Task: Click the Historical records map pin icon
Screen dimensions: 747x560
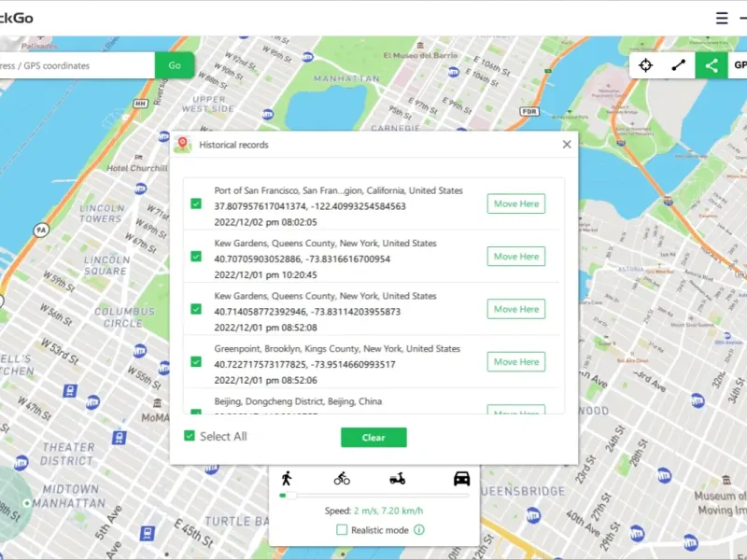Action: tap(182, 145)
